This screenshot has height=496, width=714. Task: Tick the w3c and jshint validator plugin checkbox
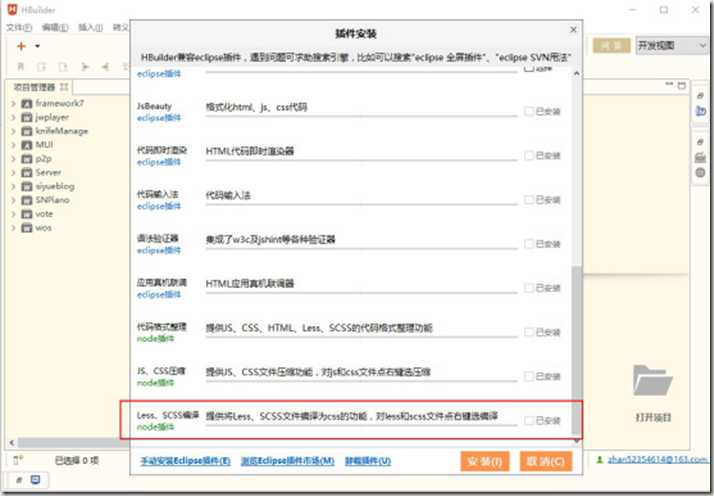click(529, 244)
